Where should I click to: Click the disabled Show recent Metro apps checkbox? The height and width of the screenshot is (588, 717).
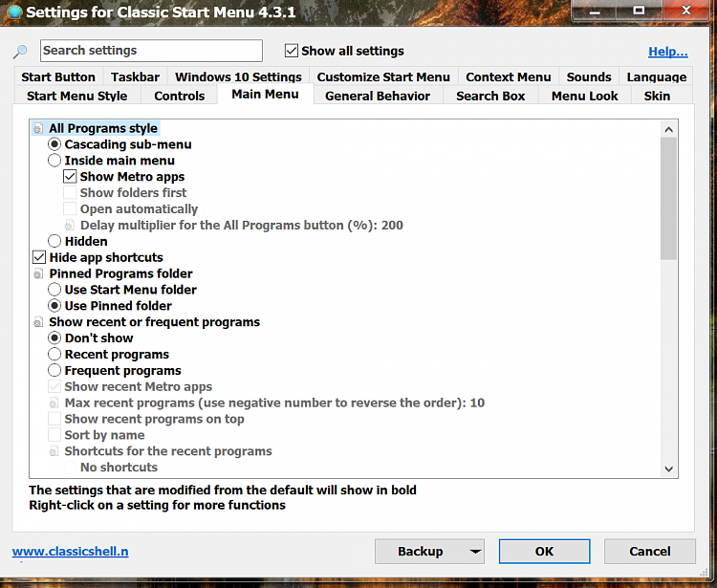click(54, 387)
